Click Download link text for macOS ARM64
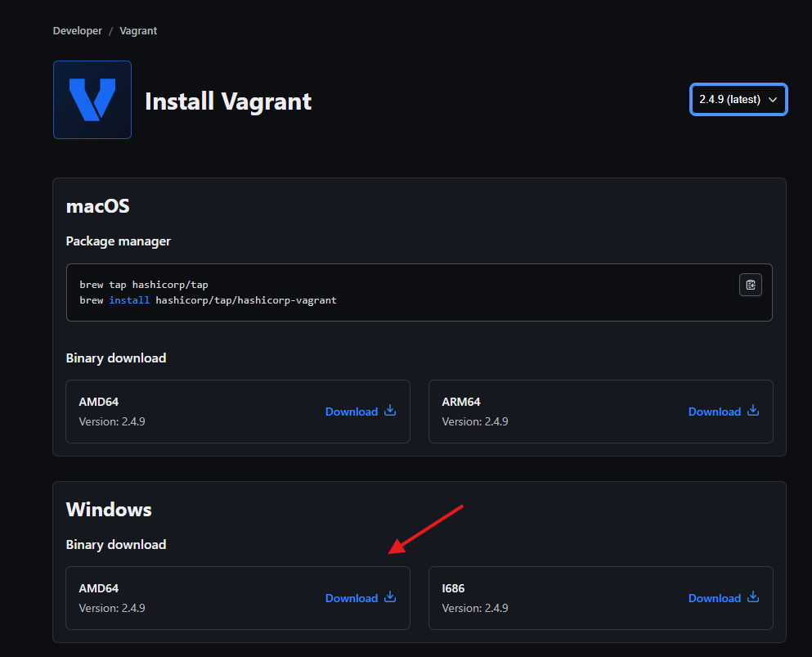The height and width of the screenshot is (657, 812). point(714,412)
